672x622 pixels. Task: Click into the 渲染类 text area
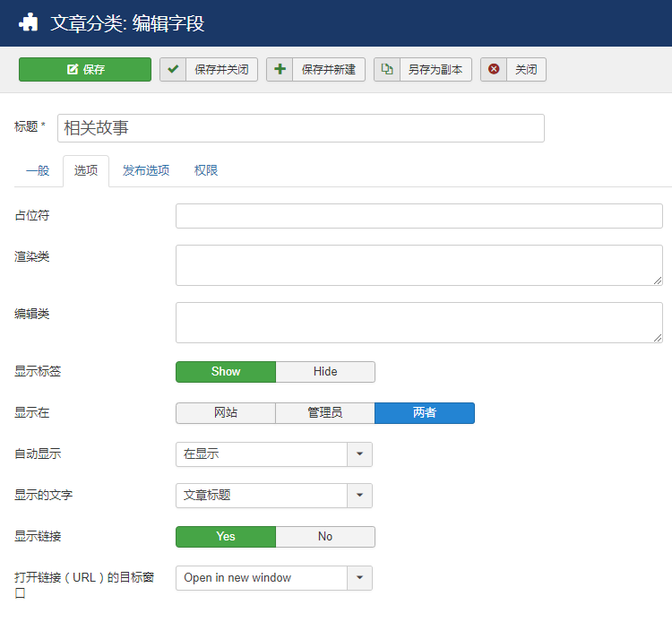click(418, 265)
